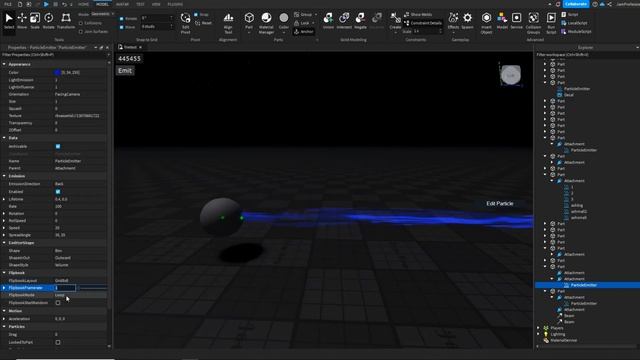Toggle the Join Surfaces checkbox
The height and width of the screenshot is (360, 640).
(x=81, y=31)
